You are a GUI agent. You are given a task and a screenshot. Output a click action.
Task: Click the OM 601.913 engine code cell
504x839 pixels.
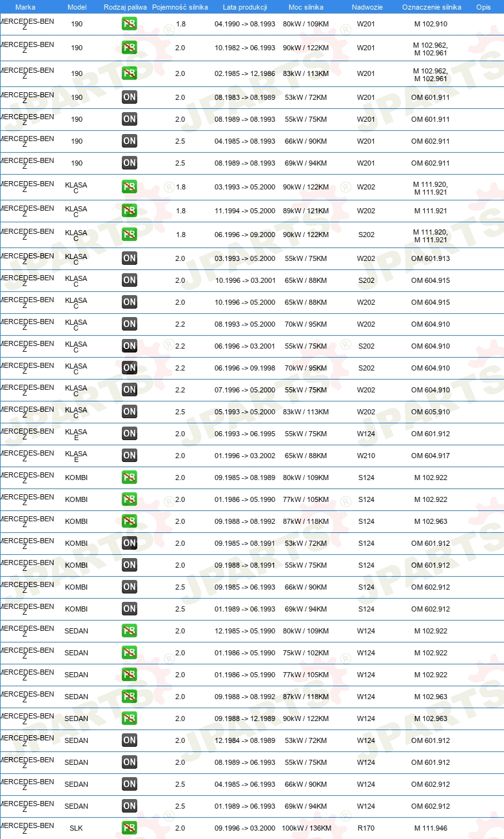[x=431, y=259]
